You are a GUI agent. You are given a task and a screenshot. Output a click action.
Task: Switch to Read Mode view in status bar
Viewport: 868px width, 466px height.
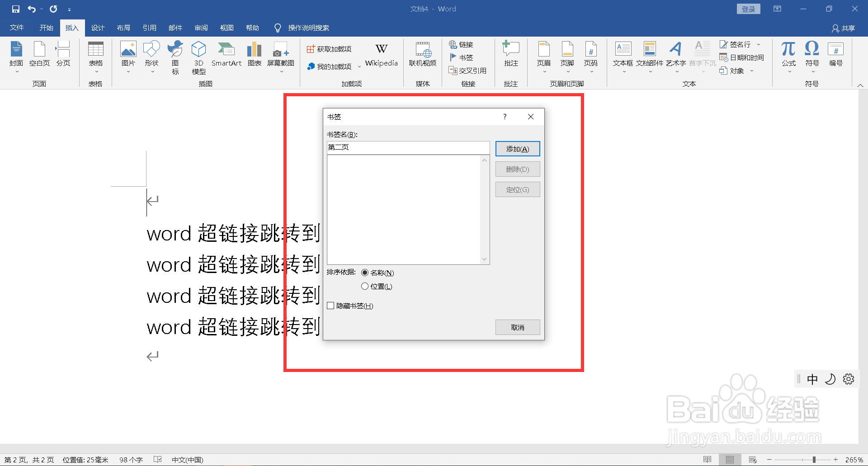pyautogui.click(x=708, y=460)
